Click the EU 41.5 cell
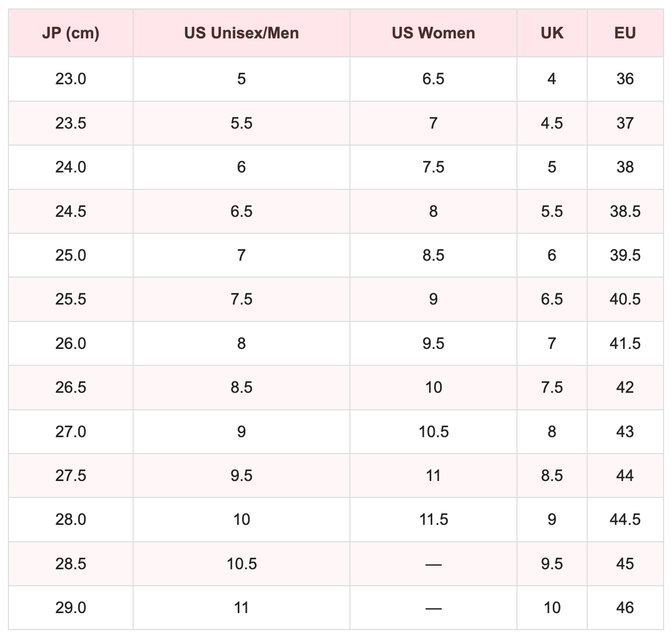The image size is (672, 640). [x=625, y=343]
